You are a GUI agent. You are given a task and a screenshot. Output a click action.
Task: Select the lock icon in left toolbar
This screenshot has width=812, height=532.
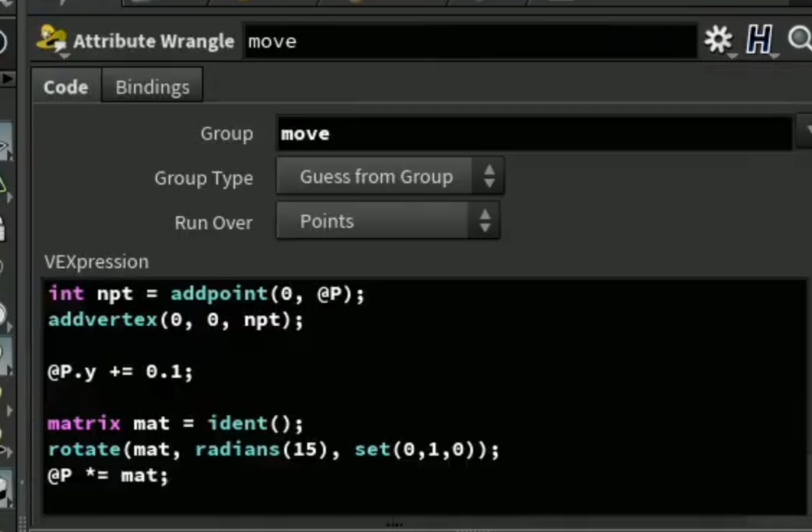[2, 229]
